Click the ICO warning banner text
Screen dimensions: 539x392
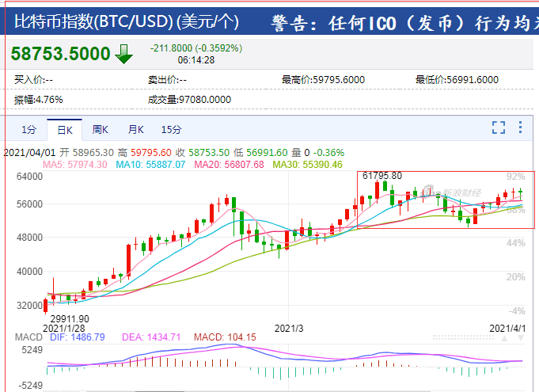click(404, 24)
